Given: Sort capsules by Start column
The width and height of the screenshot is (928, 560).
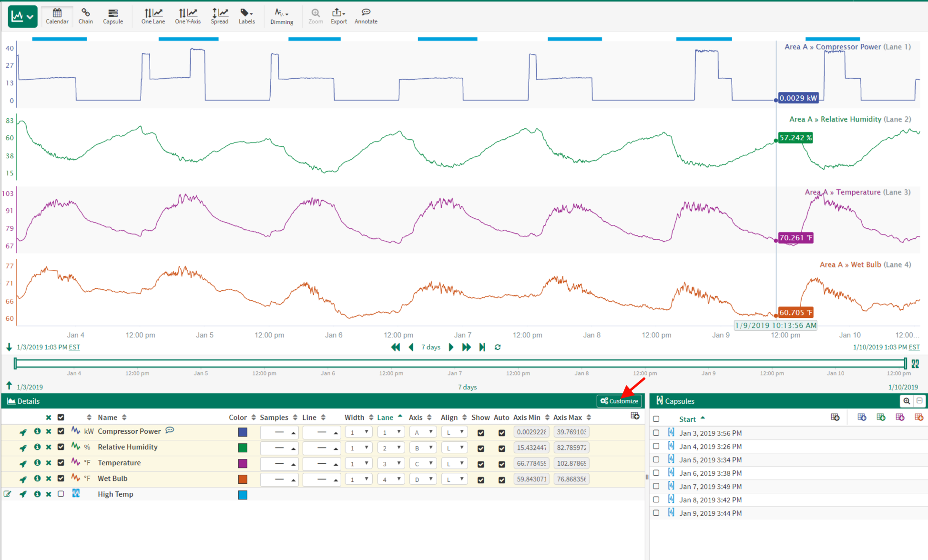Looking at the screenshot, I should [x=687, y=419].
